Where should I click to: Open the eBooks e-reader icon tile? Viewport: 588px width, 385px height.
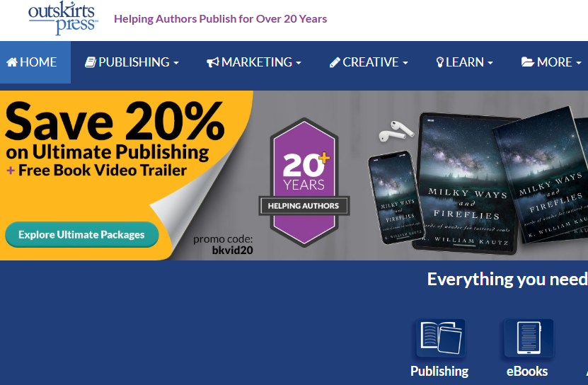click(529, 338)
